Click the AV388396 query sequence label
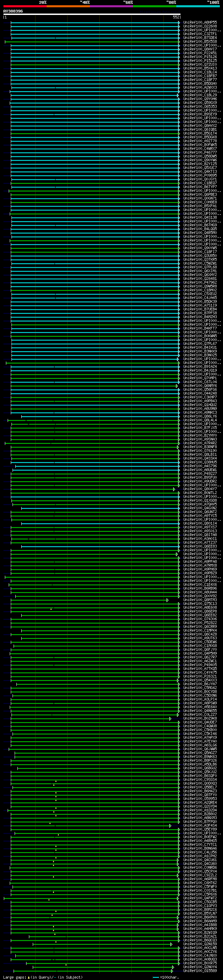The width and height of the screenshot is (223, 980). point(13,11)
